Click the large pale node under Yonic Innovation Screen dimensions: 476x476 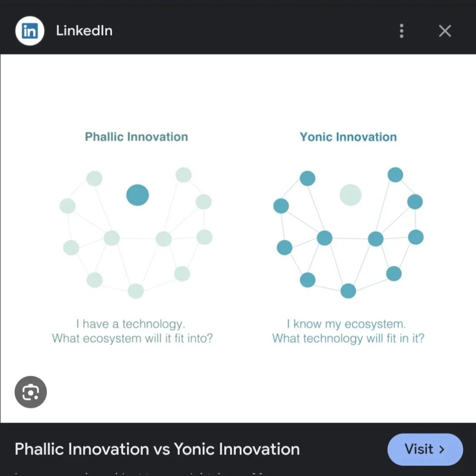coord(350,195)
